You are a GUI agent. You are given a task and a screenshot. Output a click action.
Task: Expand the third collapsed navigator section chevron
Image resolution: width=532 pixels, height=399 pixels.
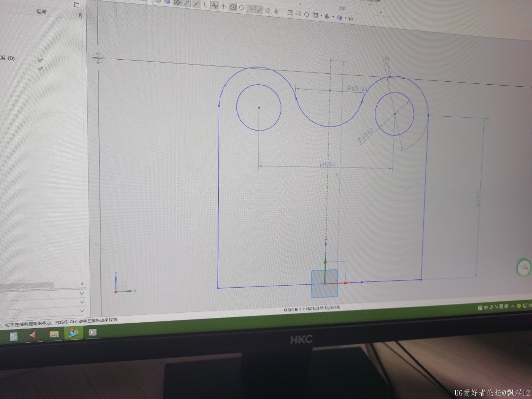point(82,310)
